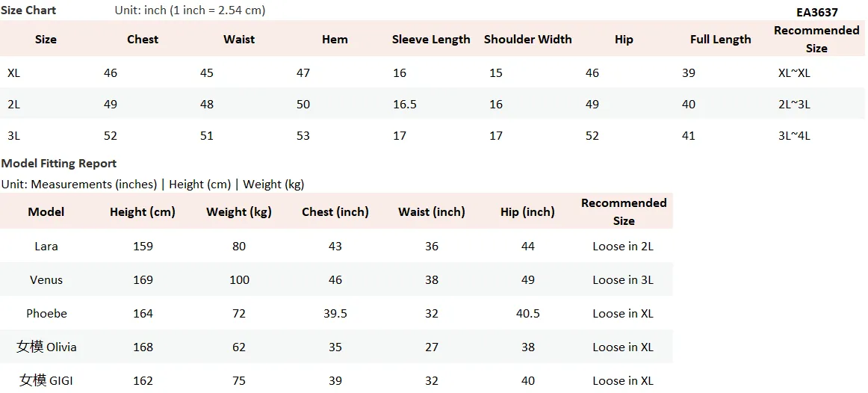Click the 3L~4L recommended size cell
This screenshot has height=393, width=868.
[794, 136]
